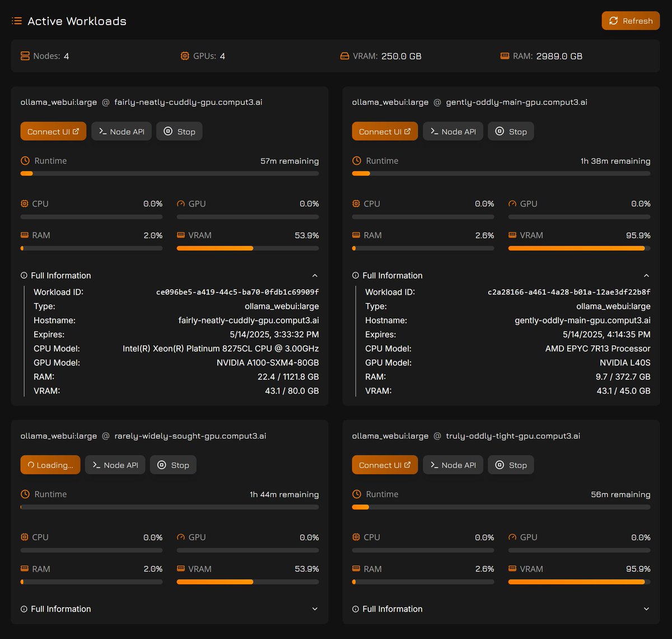Expand Full Information on rarely-widely-sought card
This screenshot has height=639, width=672.
(315, 609)
